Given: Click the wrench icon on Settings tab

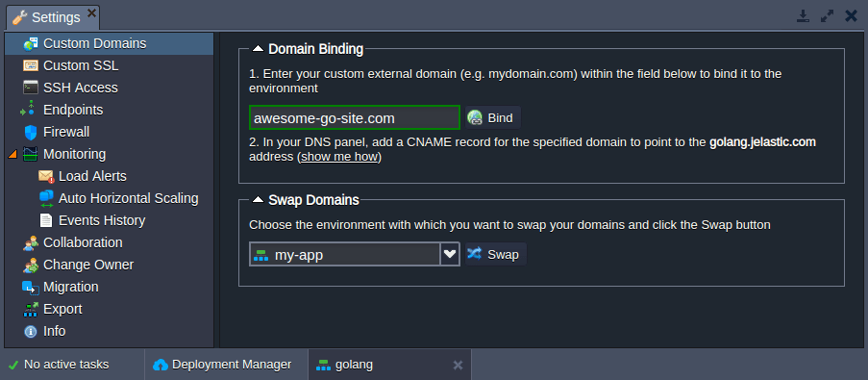Looking at the screenshot, I should click(x=20, y=17).
